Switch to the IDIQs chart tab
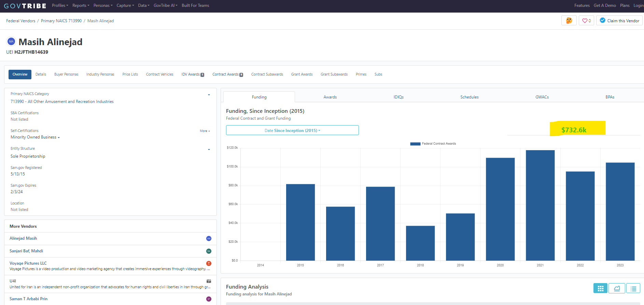644x305 pixels. 398,97
